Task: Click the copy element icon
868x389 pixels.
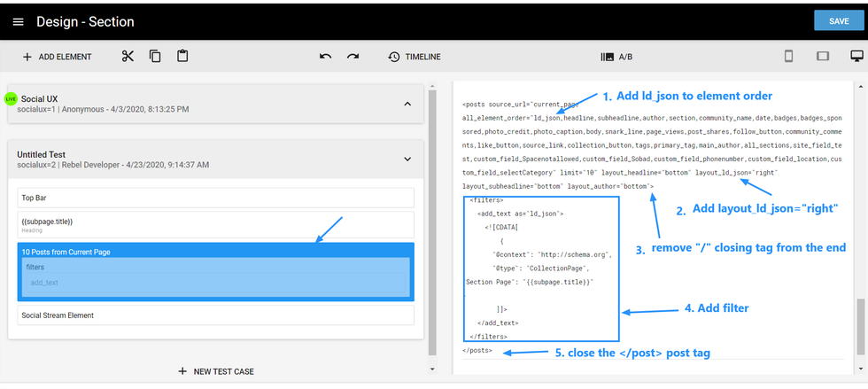Action: point(155,57)
